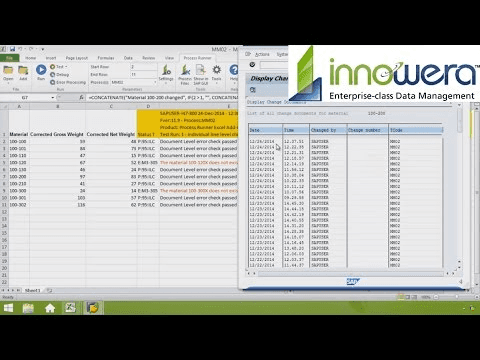
Task: Click the Start Row input field
Action: [x=143, y=67]
